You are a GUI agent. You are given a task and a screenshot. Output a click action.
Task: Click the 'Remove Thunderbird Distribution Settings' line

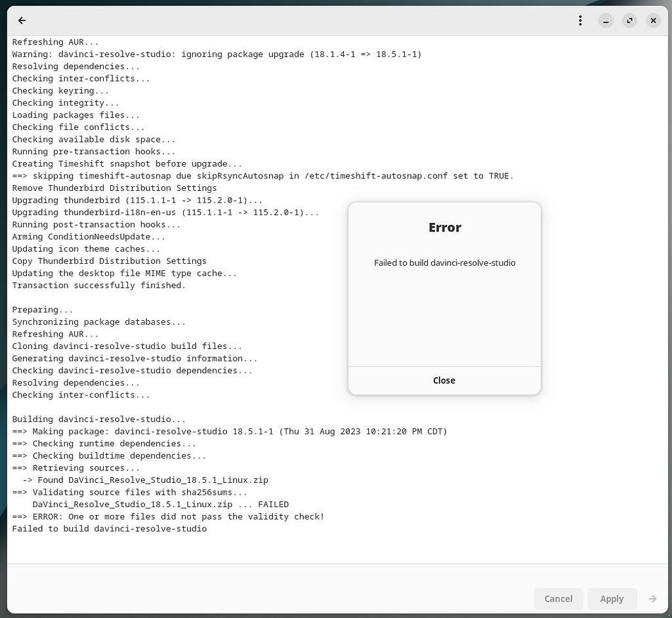click(x=114, y=188)
